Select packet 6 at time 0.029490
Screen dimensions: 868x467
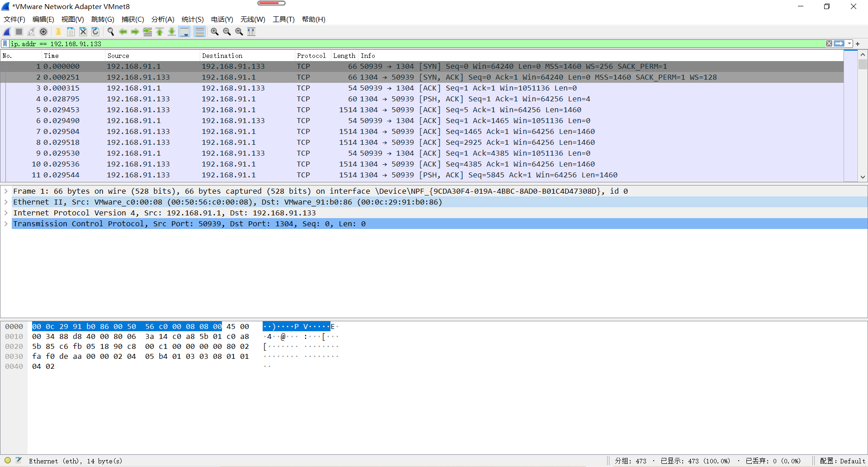click(422, 121)
